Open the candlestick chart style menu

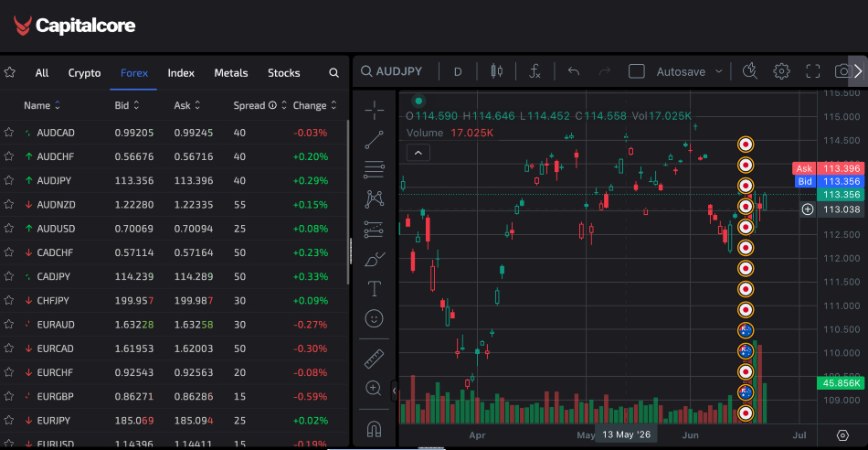click(496, 71)
